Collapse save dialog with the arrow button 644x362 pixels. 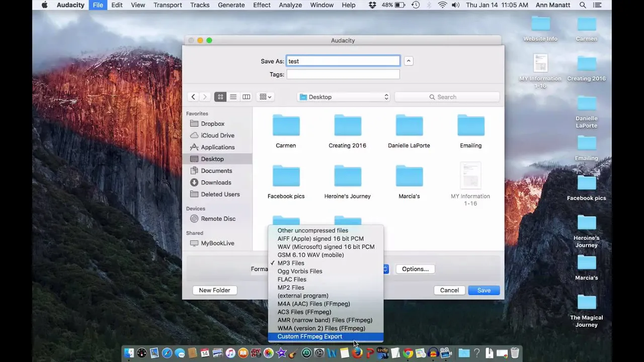409,61
